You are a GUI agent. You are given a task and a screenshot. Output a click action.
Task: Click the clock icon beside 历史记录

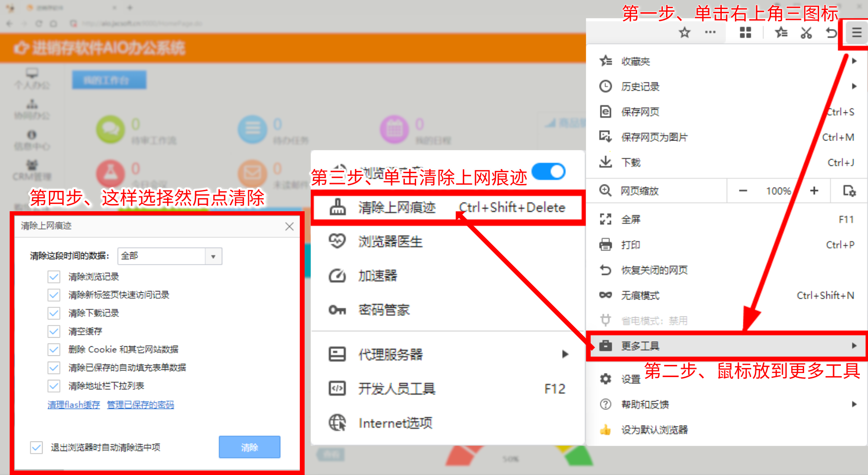point(606,86)
